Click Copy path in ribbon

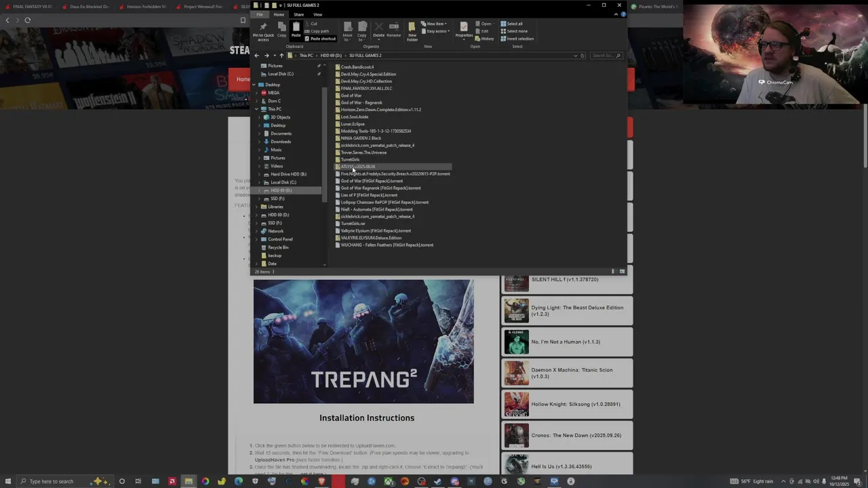point(317,31)
